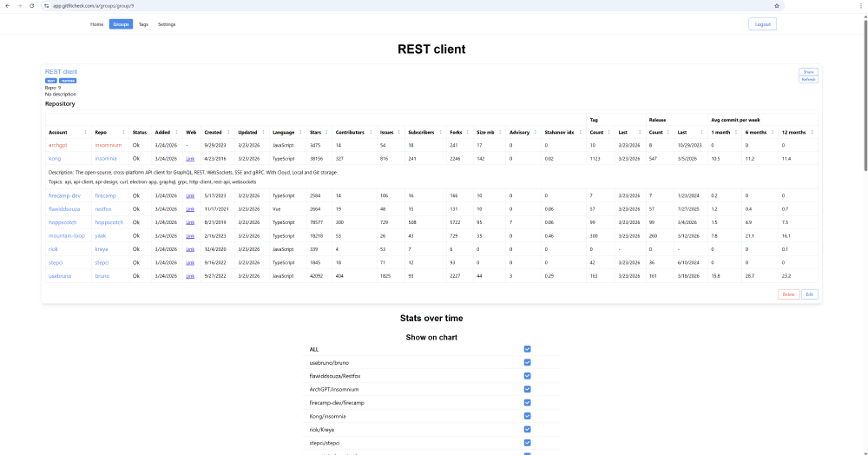This screenshot has height=455, width=868.
Task: Click the browser back arrow
Action: (x=8, y=5)
